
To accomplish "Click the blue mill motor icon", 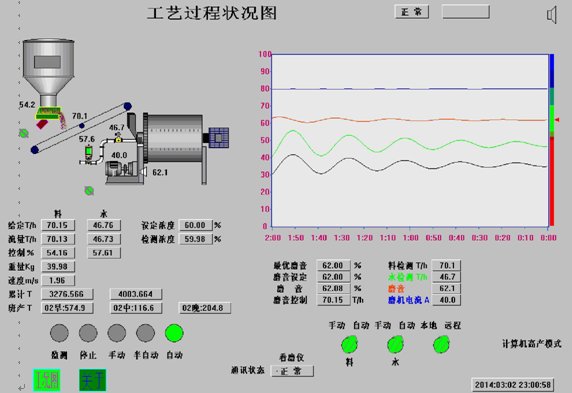I will (x=219, y=138).
